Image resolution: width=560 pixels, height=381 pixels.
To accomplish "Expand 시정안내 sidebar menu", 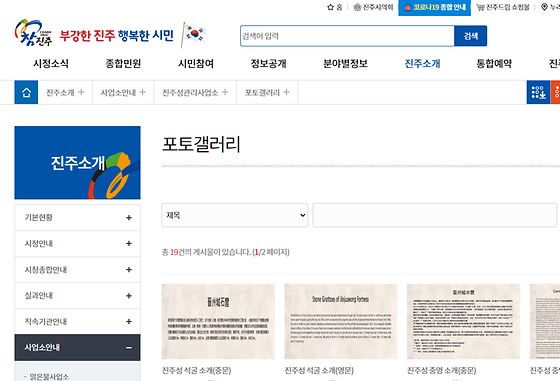I will pyautogui.click(x=78, y=244).
